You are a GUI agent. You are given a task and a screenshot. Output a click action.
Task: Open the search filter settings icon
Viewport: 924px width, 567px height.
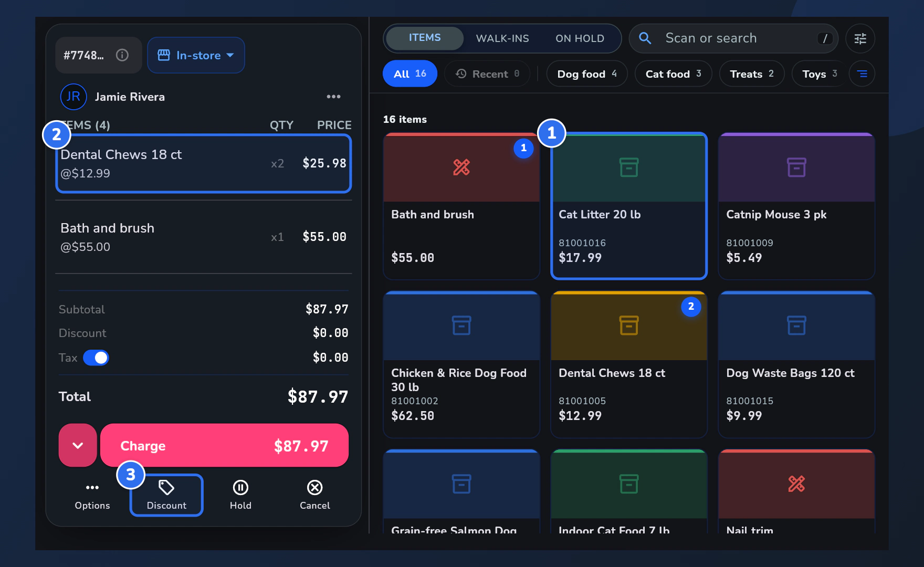[x=860, y=38]
